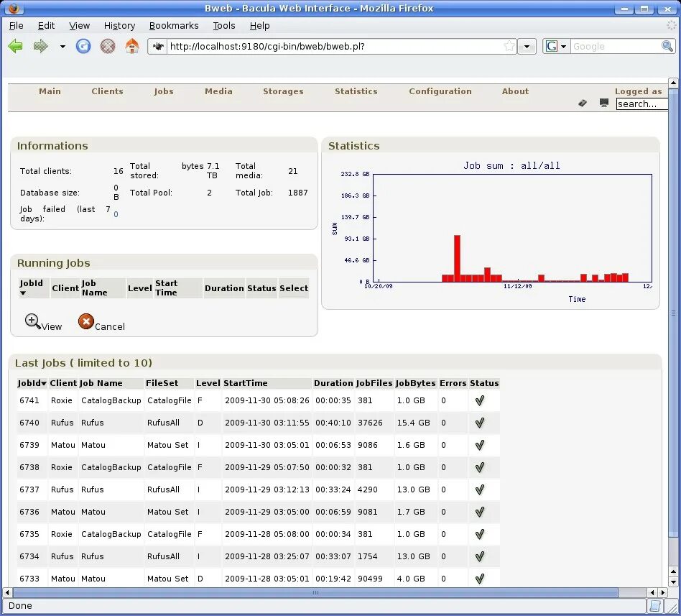Viewport: 681px width, 616px height.
Task: Open the Storages navigation menu
Action: [283, 91]
